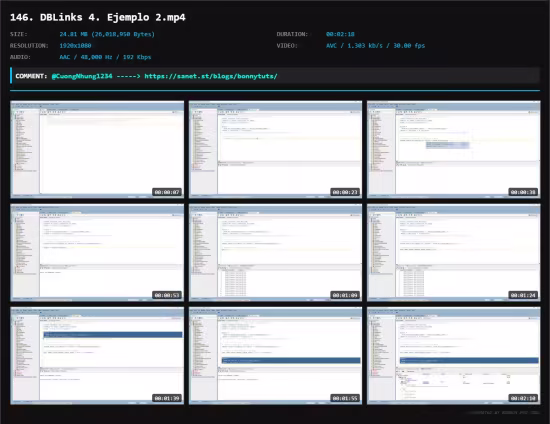The width and height of the screenshot is (550, 424).
Task: Click the "AUDIO:" label
Action: (x=20, y=57)
